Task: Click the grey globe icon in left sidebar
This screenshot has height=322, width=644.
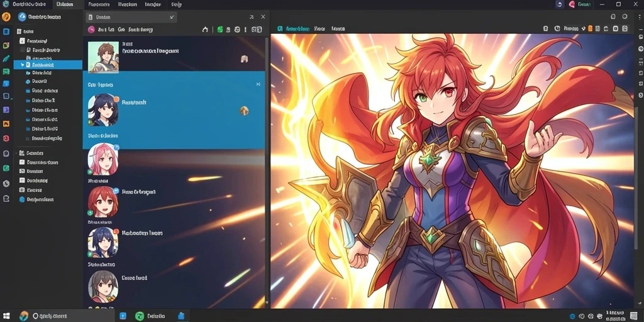Action: 6,184
